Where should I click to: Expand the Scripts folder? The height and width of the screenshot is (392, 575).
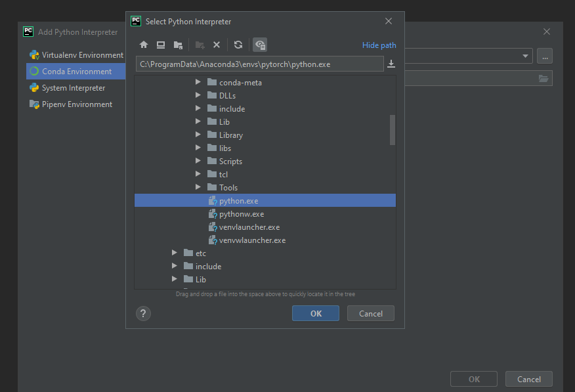point(198,161)
